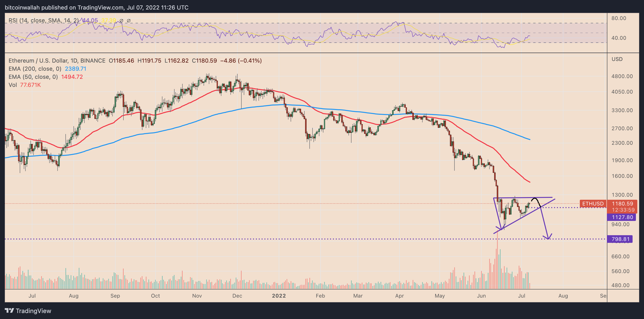Click the TradingView logo icon
Screen dimensions: 644x319
[10, 310]
